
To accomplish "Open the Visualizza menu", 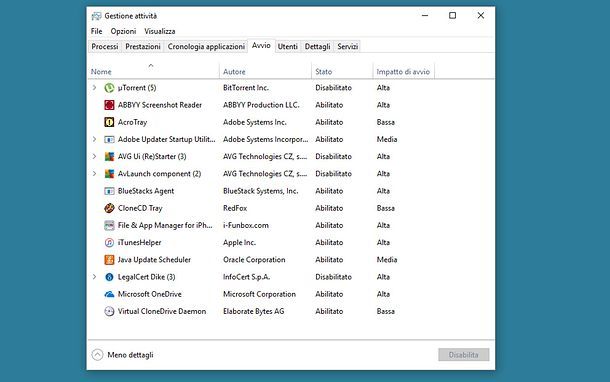I will point(160,31).
